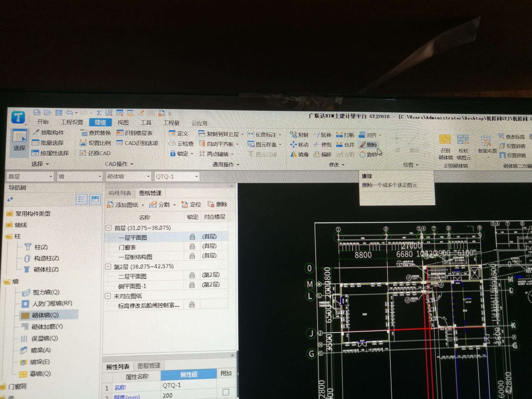
Task: Click 删除 button in drawing management panel
Action: tap(218, 204)
